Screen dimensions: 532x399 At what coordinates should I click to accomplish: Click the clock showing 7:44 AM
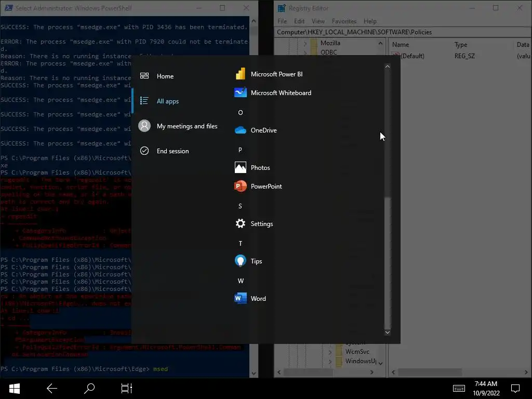pos(486,384)
